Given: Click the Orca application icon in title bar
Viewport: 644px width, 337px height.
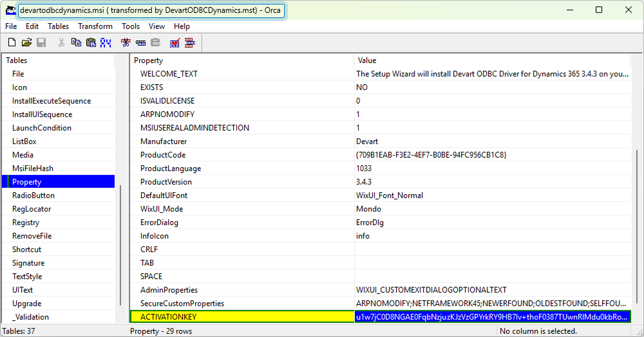Looking at the screenshot, I should pos(10,10).
